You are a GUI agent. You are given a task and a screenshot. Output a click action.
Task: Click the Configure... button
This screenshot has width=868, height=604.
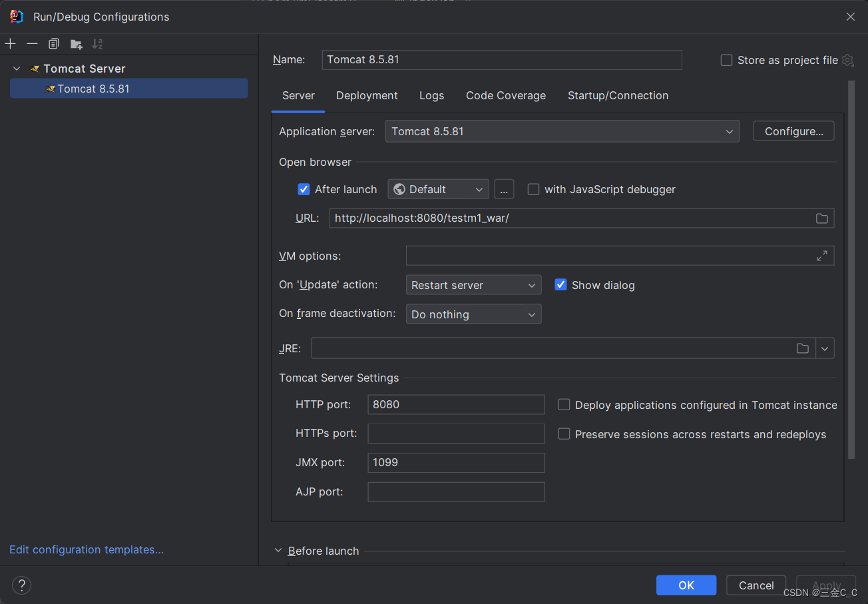[793, 131]
